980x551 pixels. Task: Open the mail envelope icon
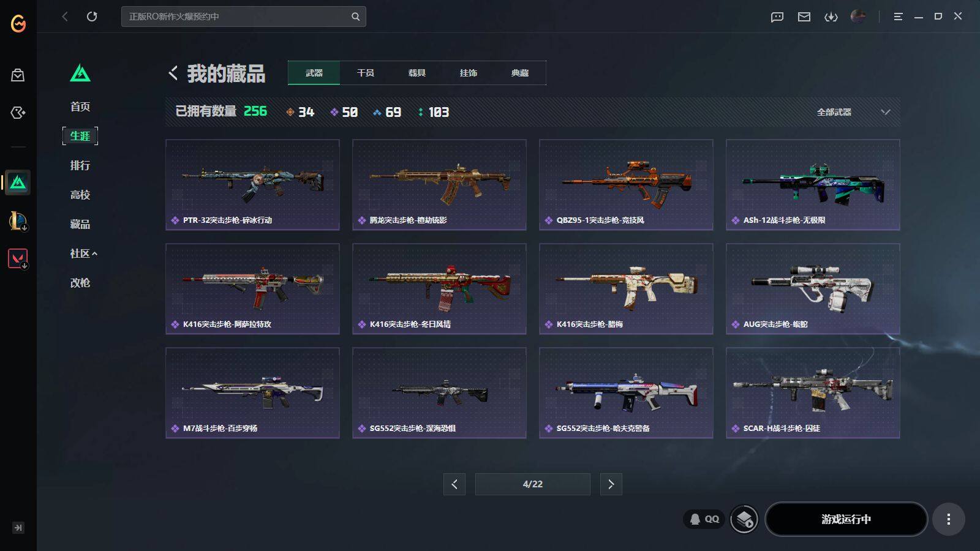tap(804, 17)
